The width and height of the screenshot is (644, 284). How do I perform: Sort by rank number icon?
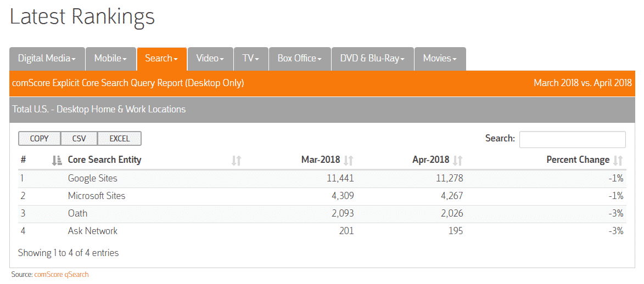pos(57,161)
